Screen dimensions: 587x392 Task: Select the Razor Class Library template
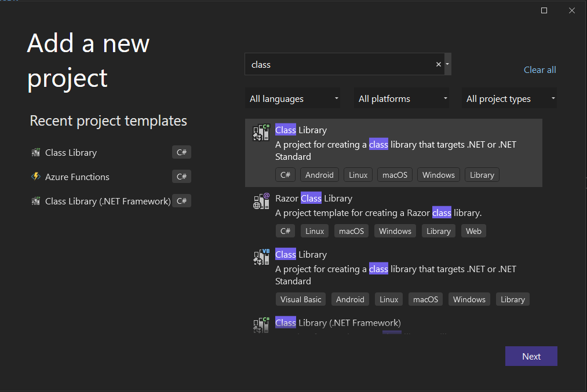coord(393,215)
